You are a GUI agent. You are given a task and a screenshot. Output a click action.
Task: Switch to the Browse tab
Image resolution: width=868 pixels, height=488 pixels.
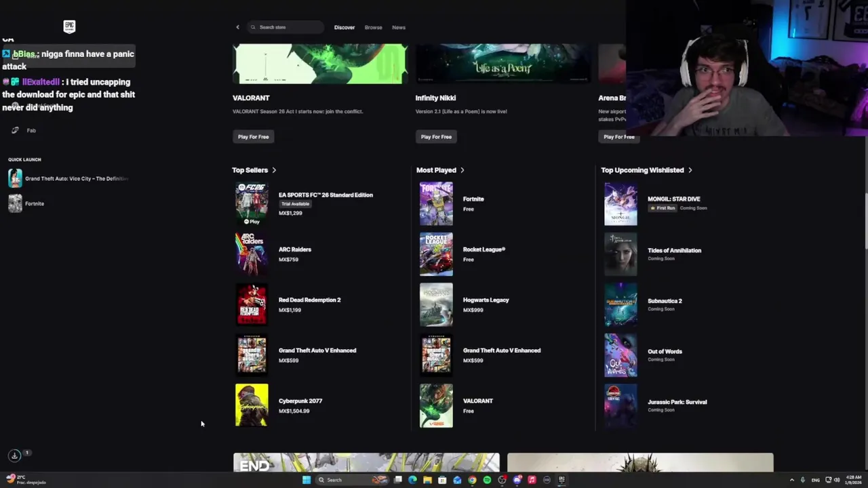pyautogui.click(x=374, y=27)
